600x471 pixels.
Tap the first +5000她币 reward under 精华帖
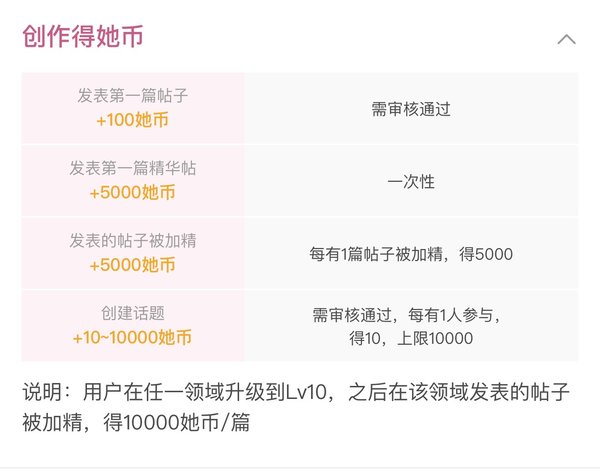[x=132, y=192]
